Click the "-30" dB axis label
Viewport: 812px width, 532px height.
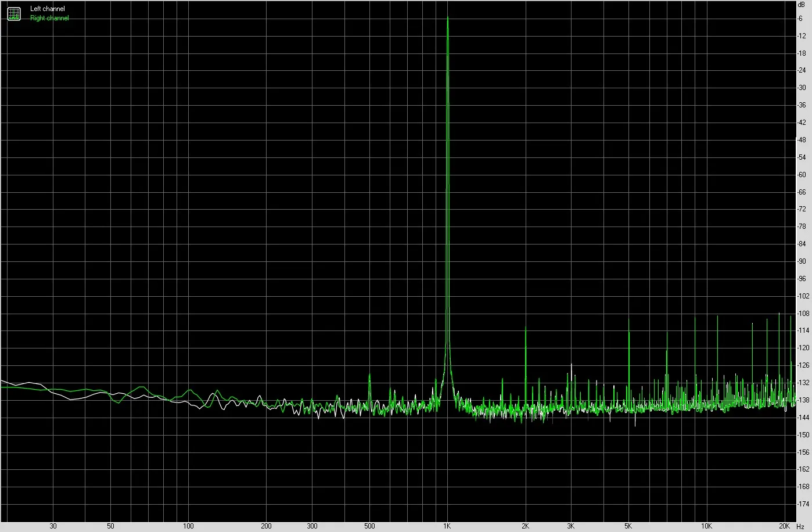point(802,88)
